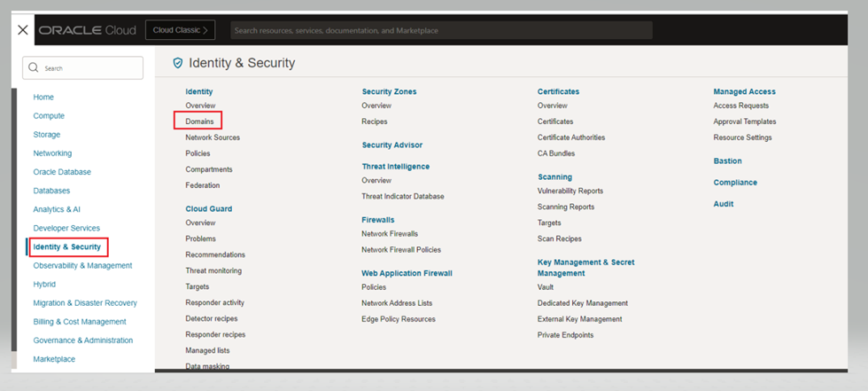Open Governance & Administration menu item
Image resolution: width=868 pixels, height=391 pixels.
(83, 340)
